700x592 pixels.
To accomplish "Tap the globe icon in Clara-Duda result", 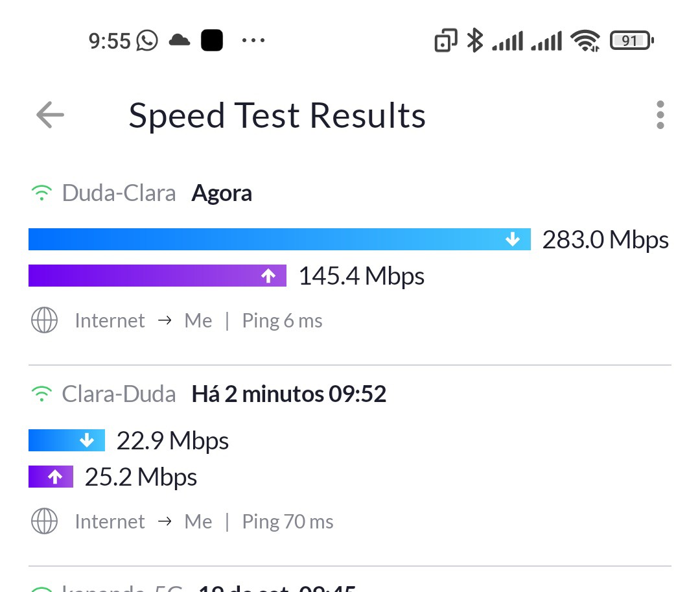I will click(44, 522).
